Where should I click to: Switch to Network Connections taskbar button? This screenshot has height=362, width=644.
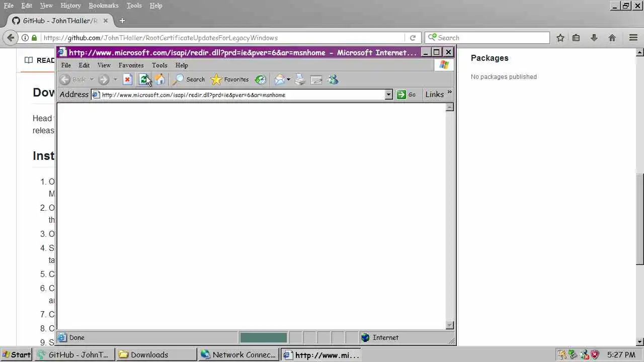238,354
